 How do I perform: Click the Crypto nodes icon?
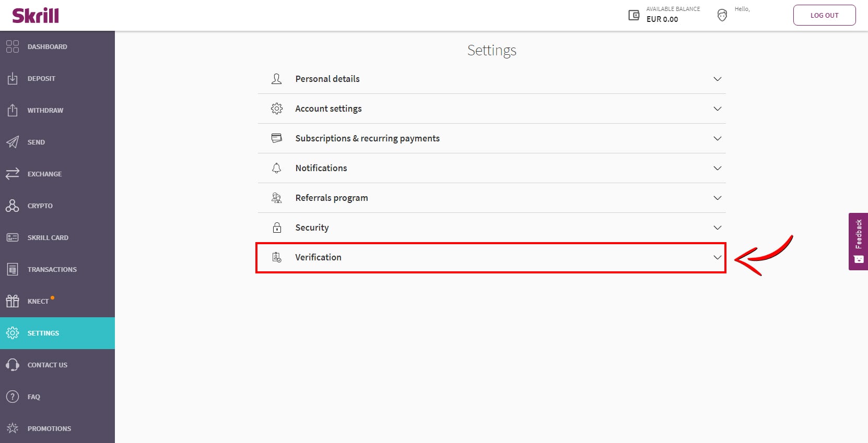click(13, 206)
